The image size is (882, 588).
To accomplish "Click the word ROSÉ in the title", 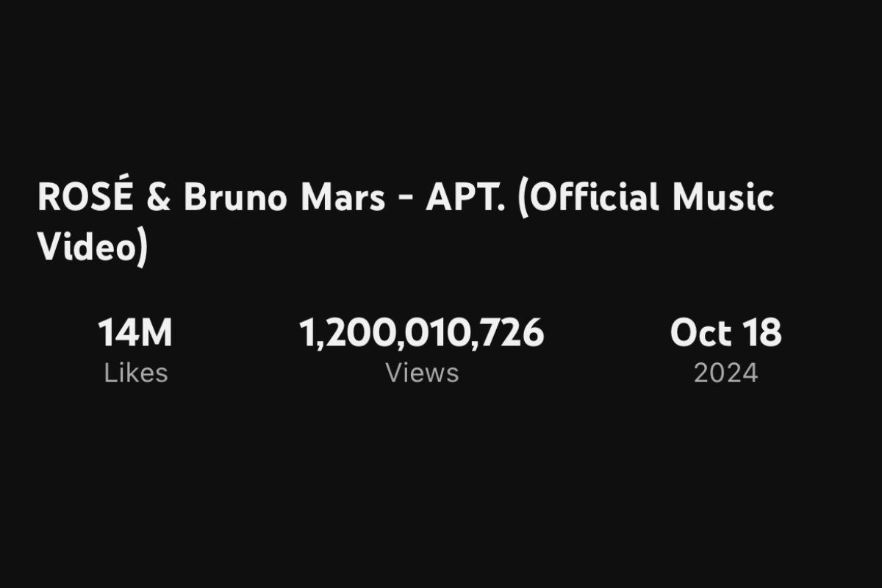I will click(85, 198).
